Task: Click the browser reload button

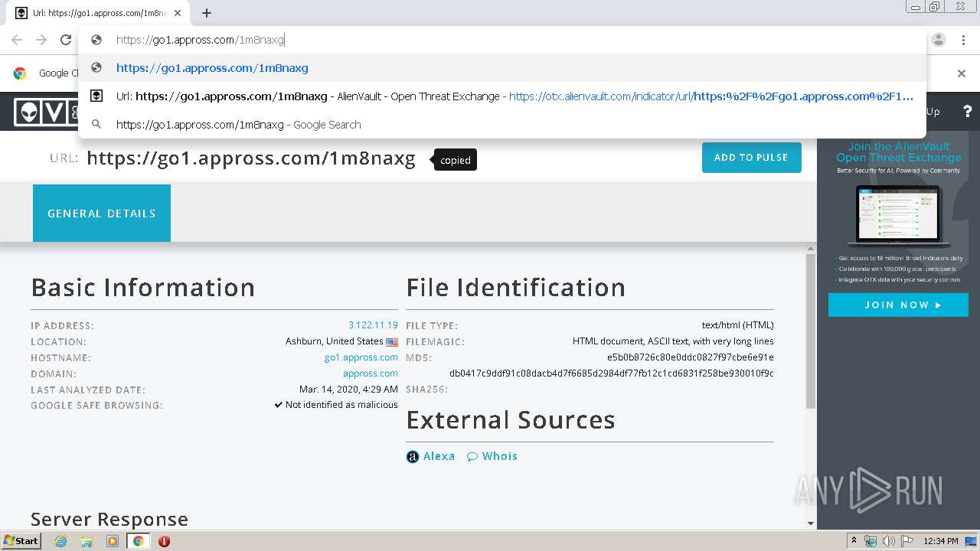Action: click(66, 40)
